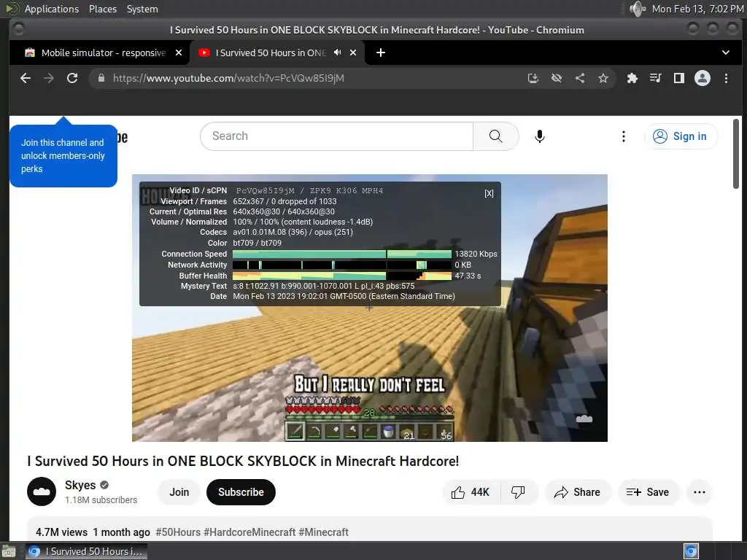747x560 pixels.
Task: Click the YouTube Search field
Action: click(x=337, y=136)
